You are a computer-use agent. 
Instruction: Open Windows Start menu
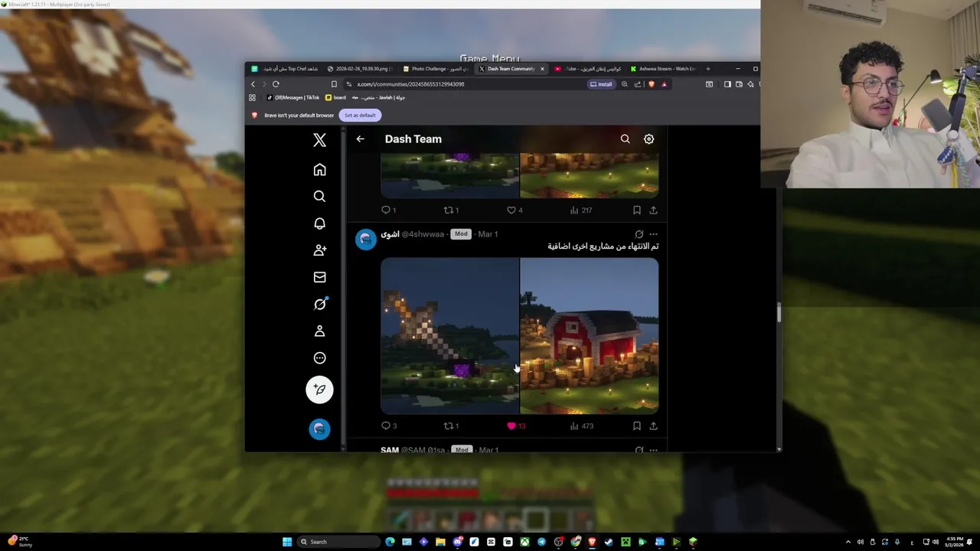click(x=287, y=542)
